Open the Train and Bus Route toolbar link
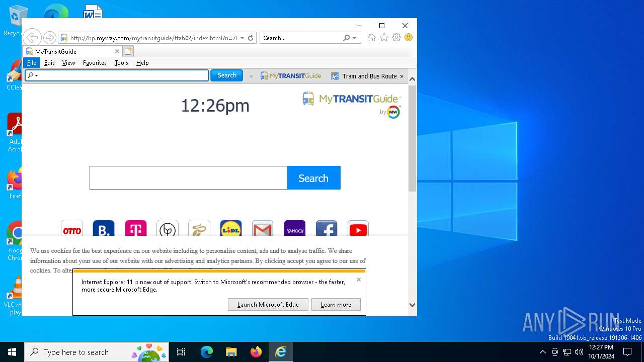644x362 pixels. tap(364, 76)
